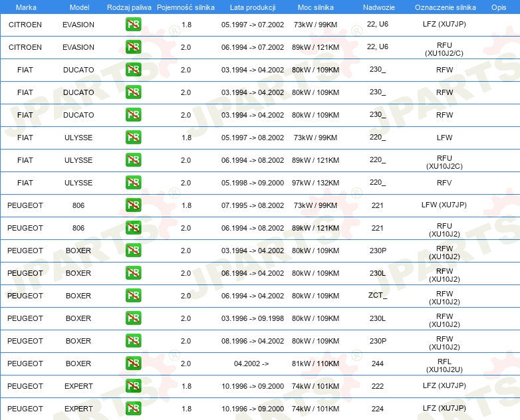Click the Opis column header

[x=499, y=7]
